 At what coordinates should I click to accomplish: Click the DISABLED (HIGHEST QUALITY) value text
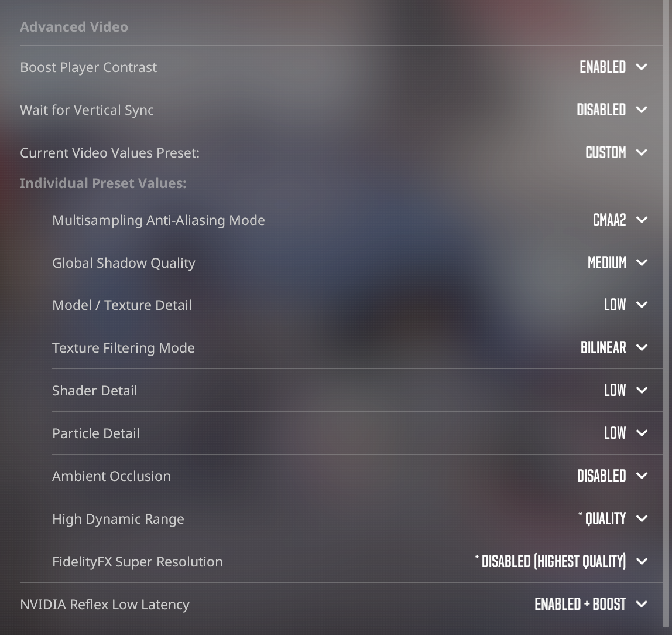pyautogui.click(x=553, y=562)
